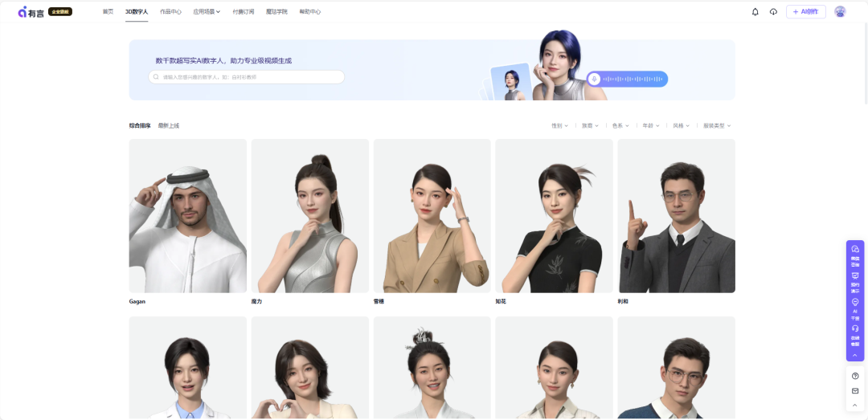Image resolution: width=868 pixels, height=420 pixels.
Task: Expand the second filter after 性别
Action: (x=590, y=125)
